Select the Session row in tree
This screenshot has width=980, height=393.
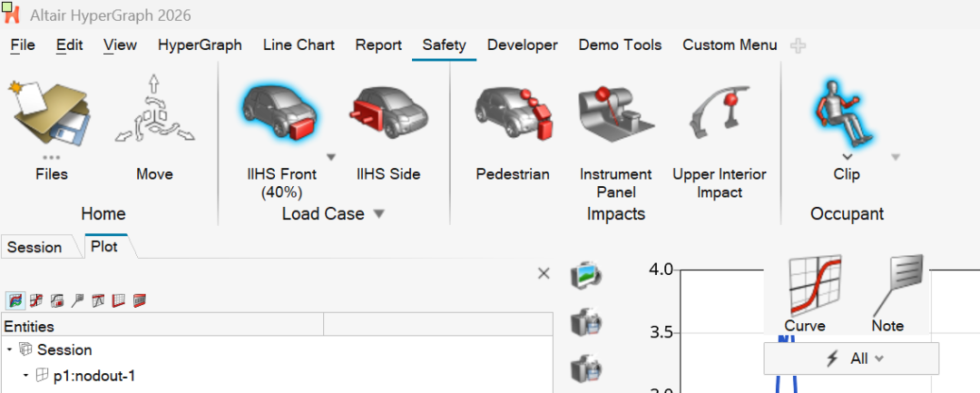point(278,349)
